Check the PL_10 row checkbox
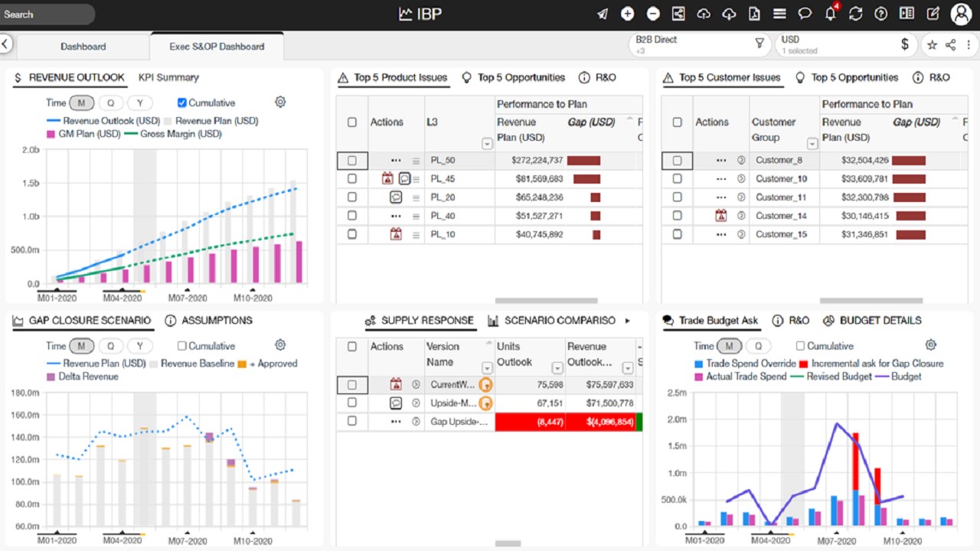The width and height of the screenshot is (980, 551). tap(352, 234)
